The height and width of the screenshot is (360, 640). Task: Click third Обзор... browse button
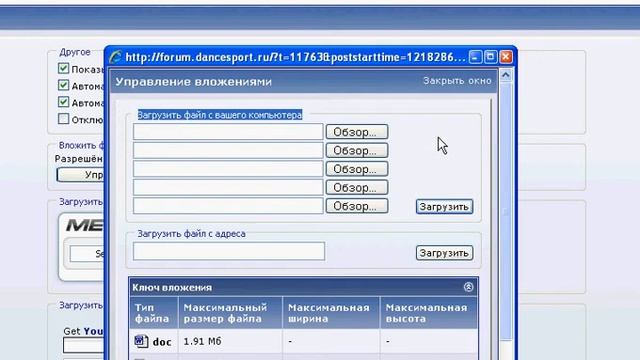click(357, 169)
